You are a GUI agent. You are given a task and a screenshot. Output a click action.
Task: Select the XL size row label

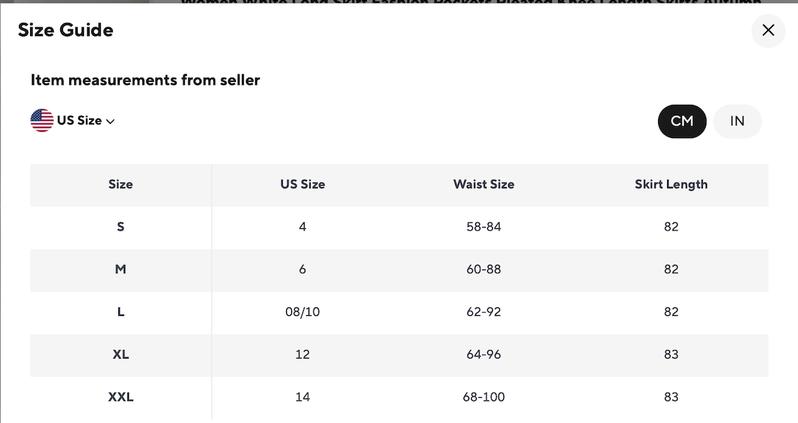(x=120, y=354)
